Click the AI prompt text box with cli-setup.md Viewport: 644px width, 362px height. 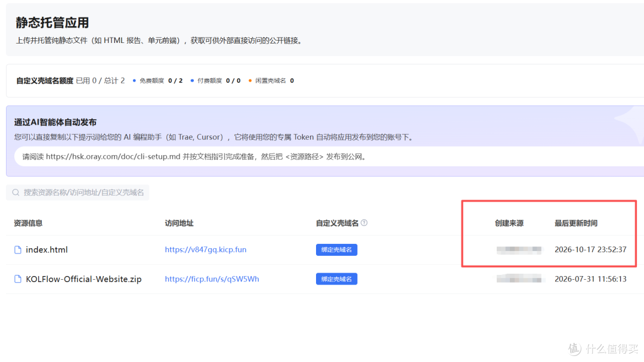329,157
